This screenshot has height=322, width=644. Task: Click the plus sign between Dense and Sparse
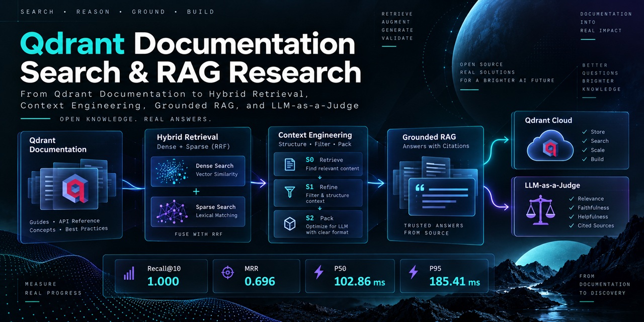pos(196,192)
